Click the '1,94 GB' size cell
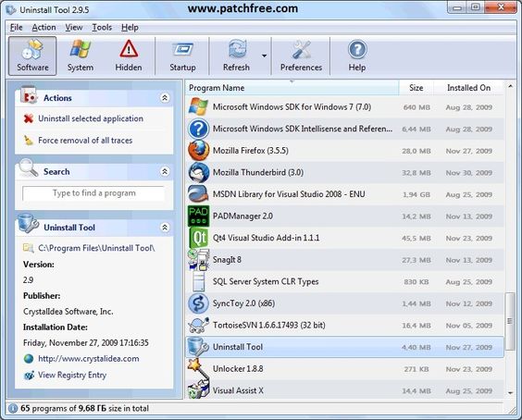This screenshot has height=420, width=522. tap(416, 194)
